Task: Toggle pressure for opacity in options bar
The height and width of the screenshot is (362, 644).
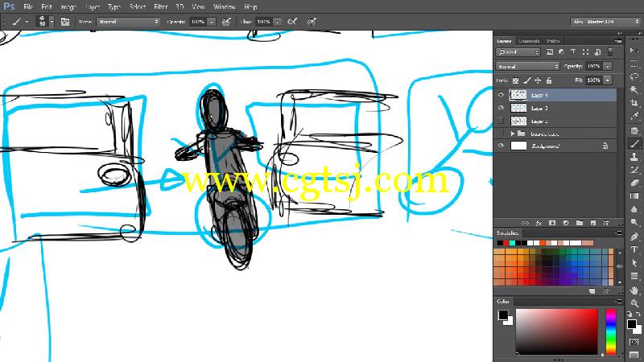Action: click(x=226, y=22)
